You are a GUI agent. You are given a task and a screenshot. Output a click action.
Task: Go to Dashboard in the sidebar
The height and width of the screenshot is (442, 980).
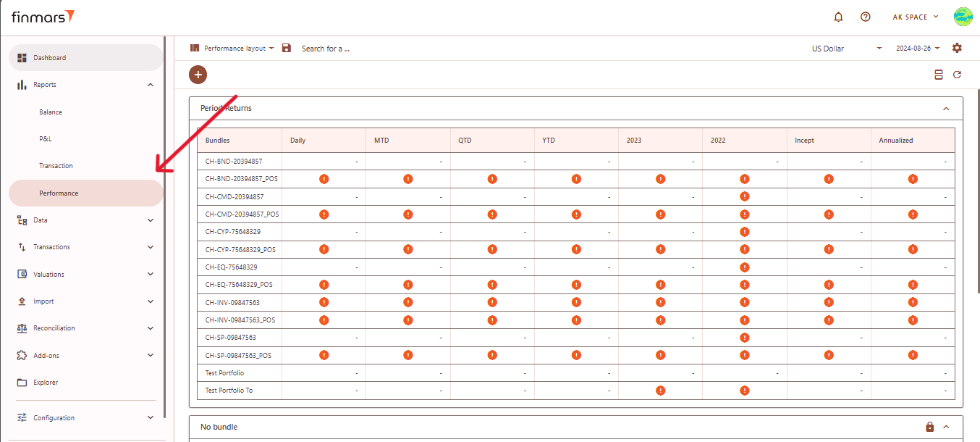click(x=49, y=58)
